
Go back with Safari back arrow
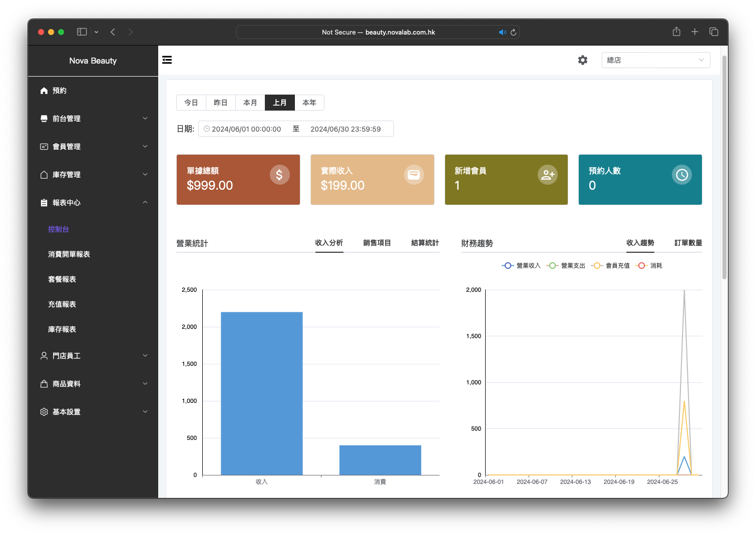[x=113, y=32]
